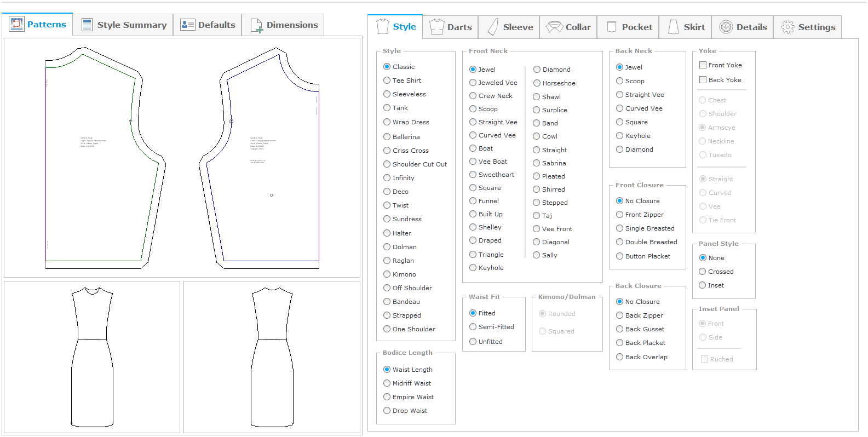Set waist fit to Semi-Fitted
868x437 pixels.
[x=473, y=327]
